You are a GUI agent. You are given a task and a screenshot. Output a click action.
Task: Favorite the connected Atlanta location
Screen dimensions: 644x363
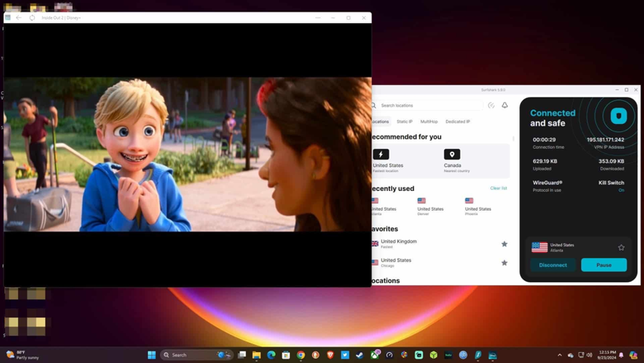[x=621, y=248]
